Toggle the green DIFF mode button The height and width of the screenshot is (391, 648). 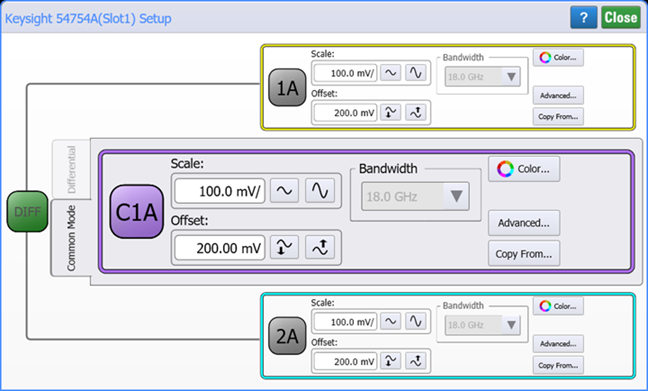[27, 211]
